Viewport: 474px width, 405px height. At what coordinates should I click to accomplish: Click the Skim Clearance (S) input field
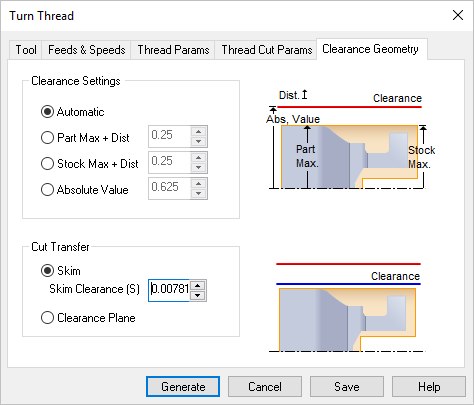[169, 290]
